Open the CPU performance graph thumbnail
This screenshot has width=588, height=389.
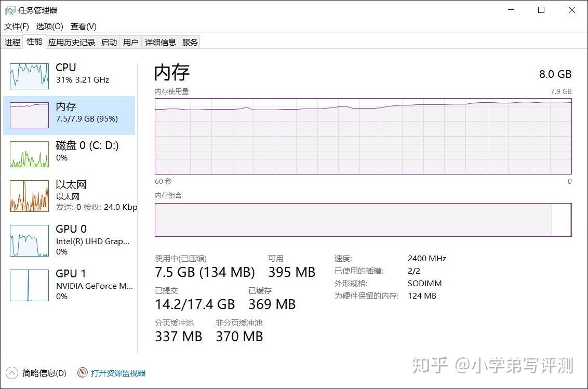29,76
